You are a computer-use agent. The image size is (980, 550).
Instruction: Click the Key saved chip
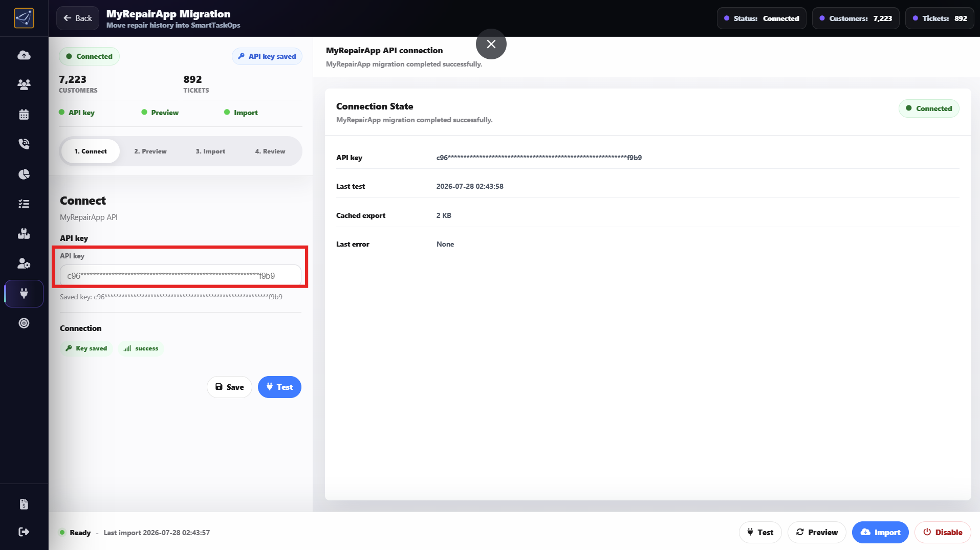86,348
